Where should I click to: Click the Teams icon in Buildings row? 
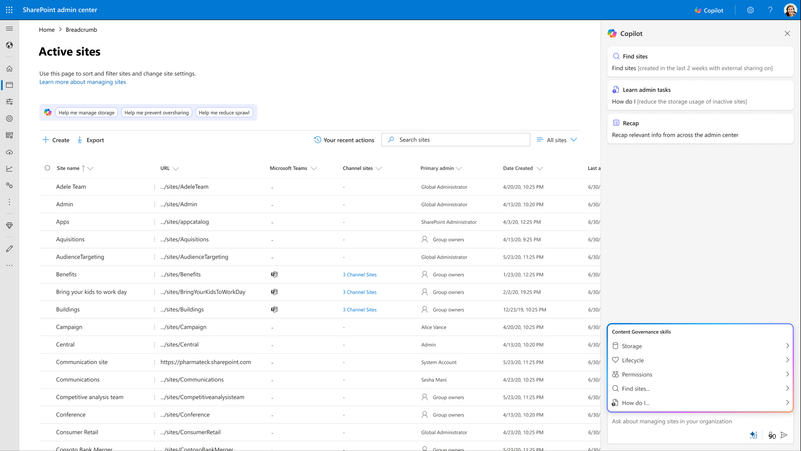coord(274,310)
